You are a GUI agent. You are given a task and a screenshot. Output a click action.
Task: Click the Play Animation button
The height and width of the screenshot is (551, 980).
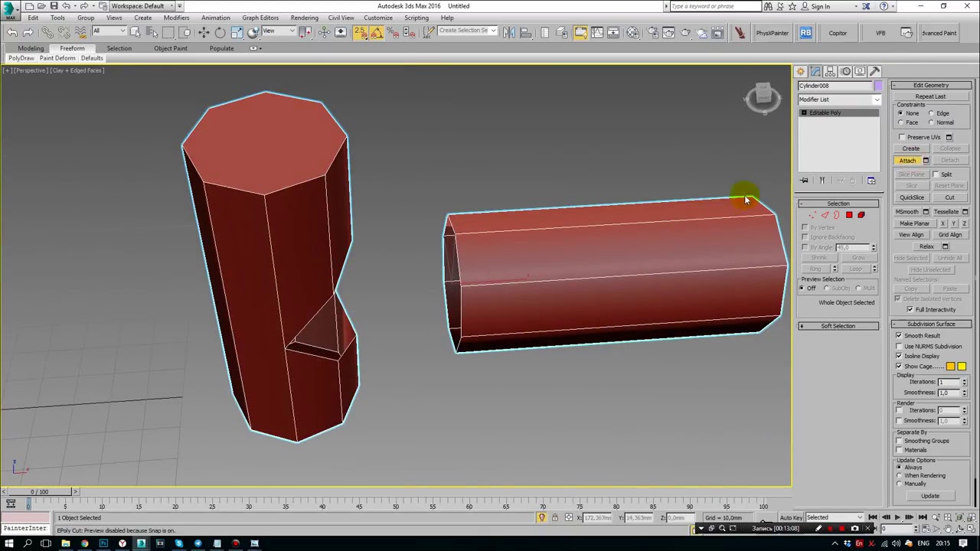(897, 518)
